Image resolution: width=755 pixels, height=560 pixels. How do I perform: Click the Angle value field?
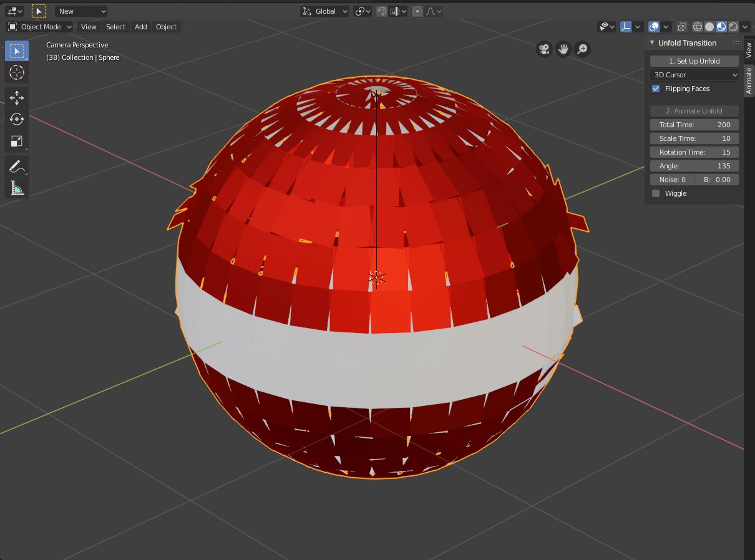[694, 165]
